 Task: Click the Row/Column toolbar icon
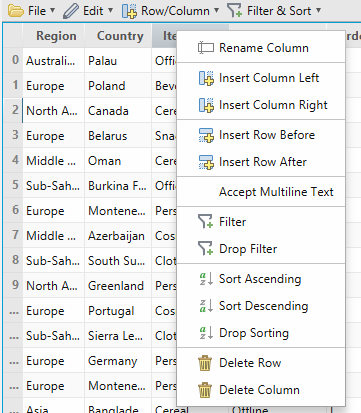click(129, 11)
